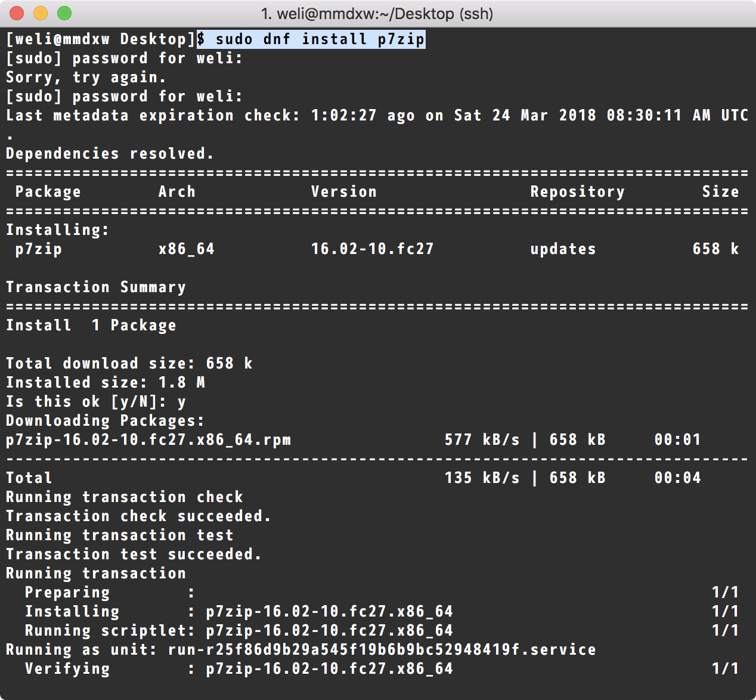The width and height of the screenshot is (756, 700).
Task: Click the '1/1' counter on Preparing row
Action: [726, 593]
